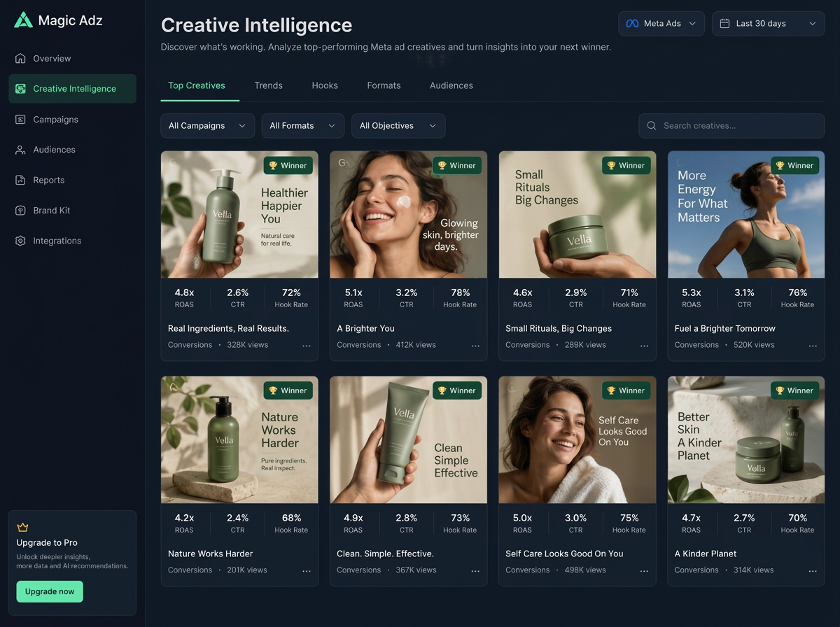Open more options for Fuel a Brighter Tomorrow
The width and height of the screenshot is (840, 627).
coord(813,346)
